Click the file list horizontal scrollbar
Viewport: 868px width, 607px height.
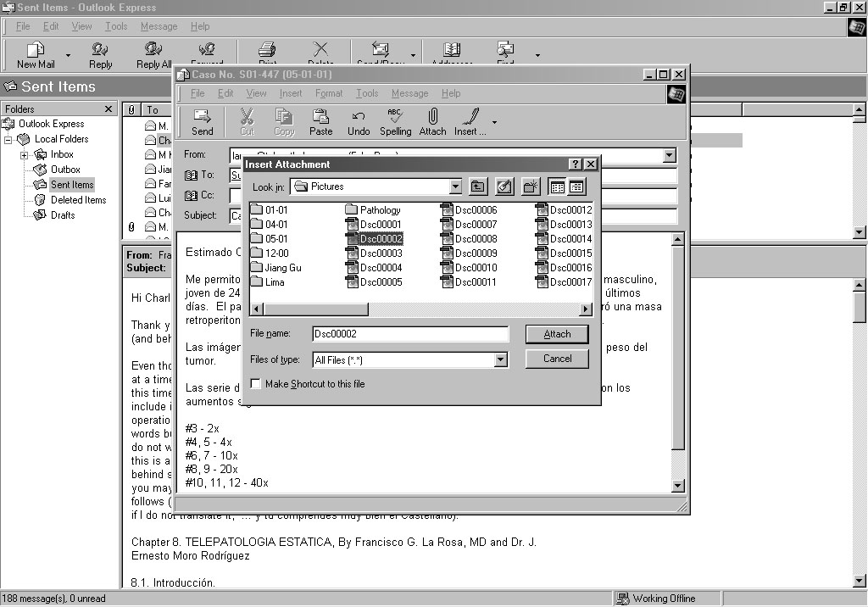coord(424,309)
